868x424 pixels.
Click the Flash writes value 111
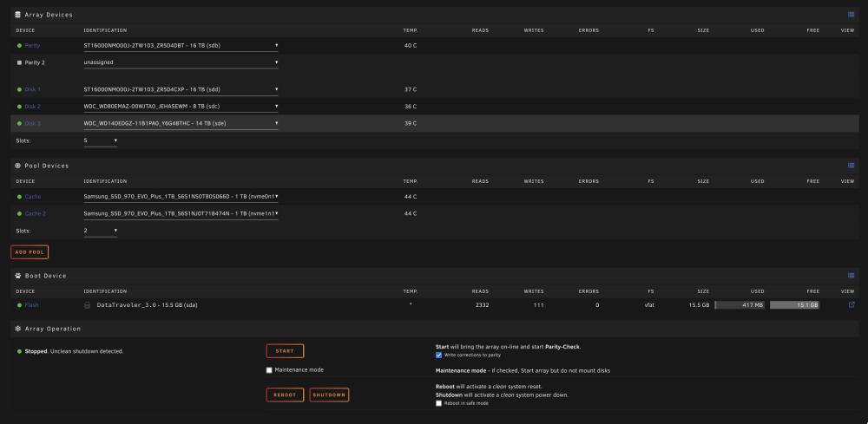click(x=539, y=304)
